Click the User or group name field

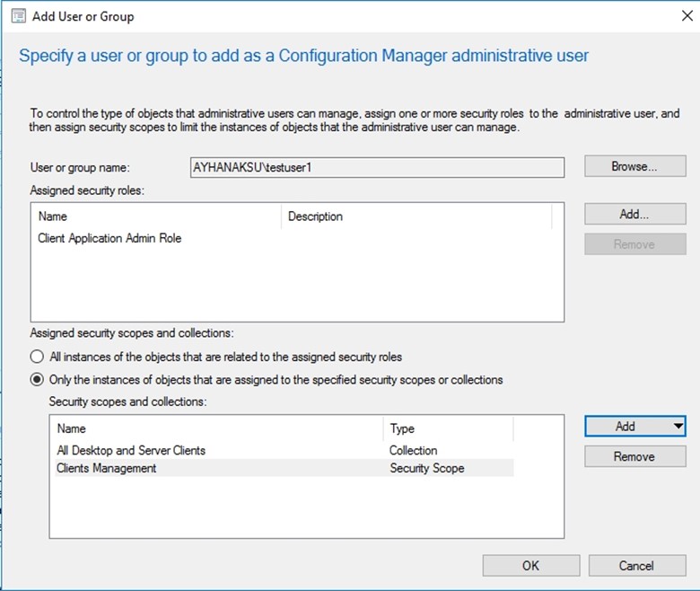(x=377, y=168)
